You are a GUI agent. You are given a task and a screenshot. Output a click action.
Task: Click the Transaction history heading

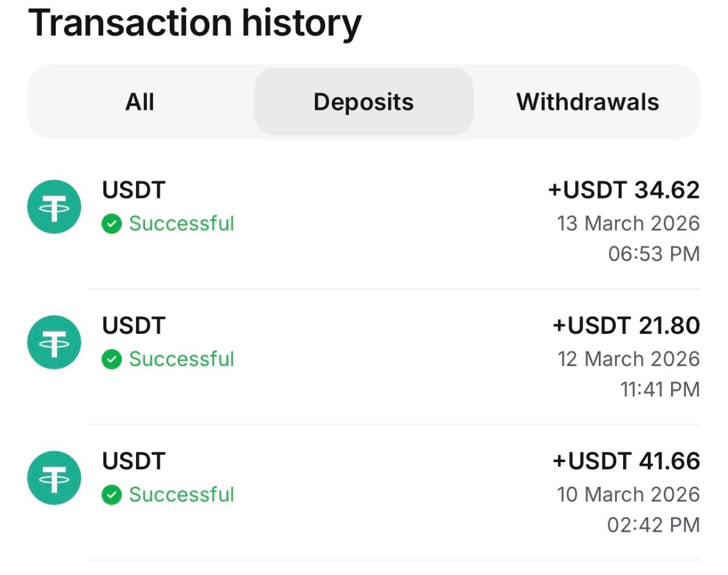tap(195, 23)
